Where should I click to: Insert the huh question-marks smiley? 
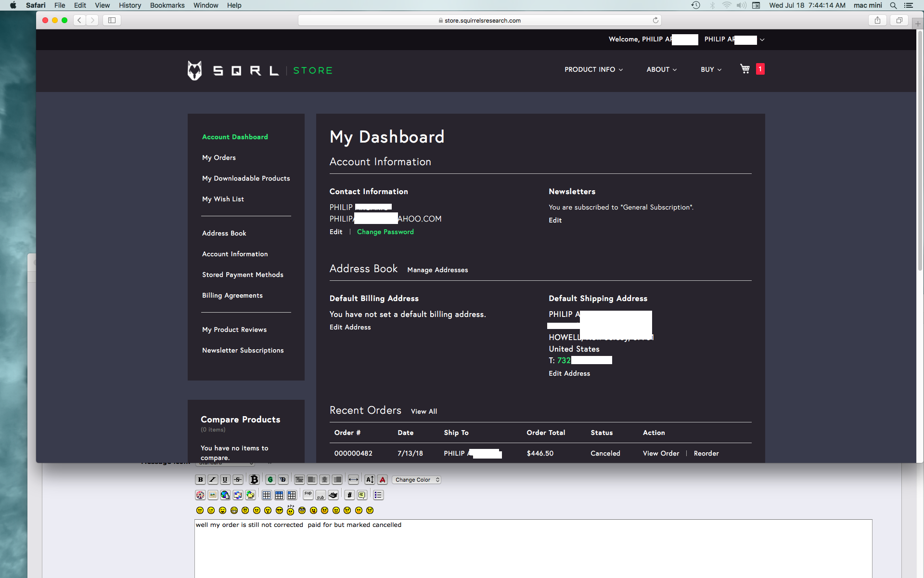tap(291, 510)
